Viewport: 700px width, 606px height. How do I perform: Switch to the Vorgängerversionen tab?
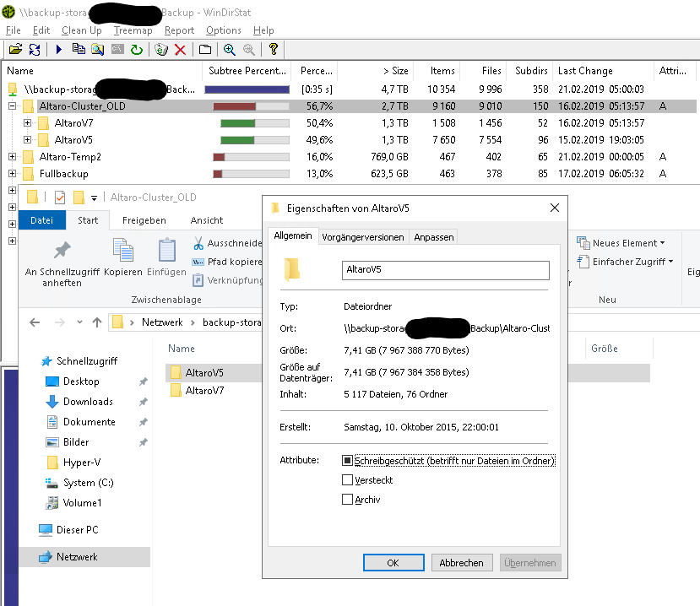[x=363, y=237]
